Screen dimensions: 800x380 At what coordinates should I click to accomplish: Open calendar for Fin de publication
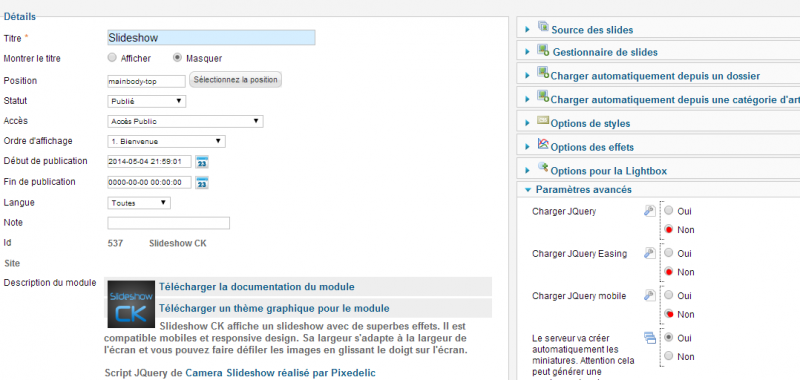tap(203, 183)
